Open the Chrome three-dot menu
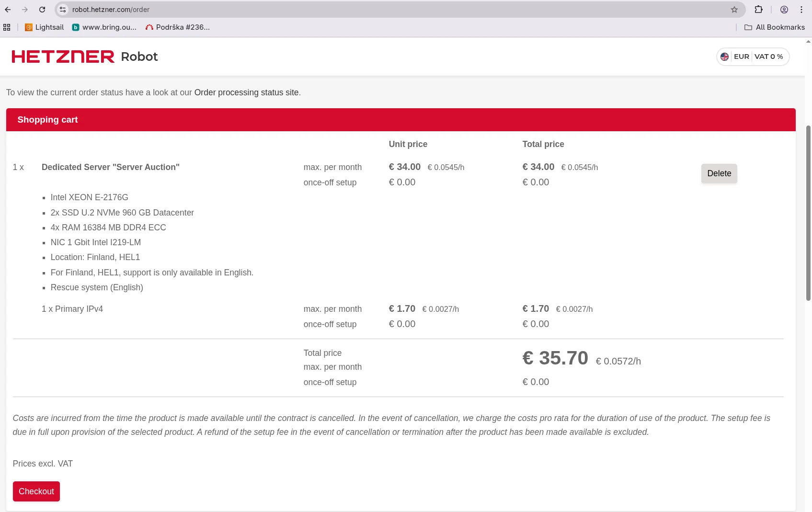Screen dimensions: 812x512 pos(801,10)
